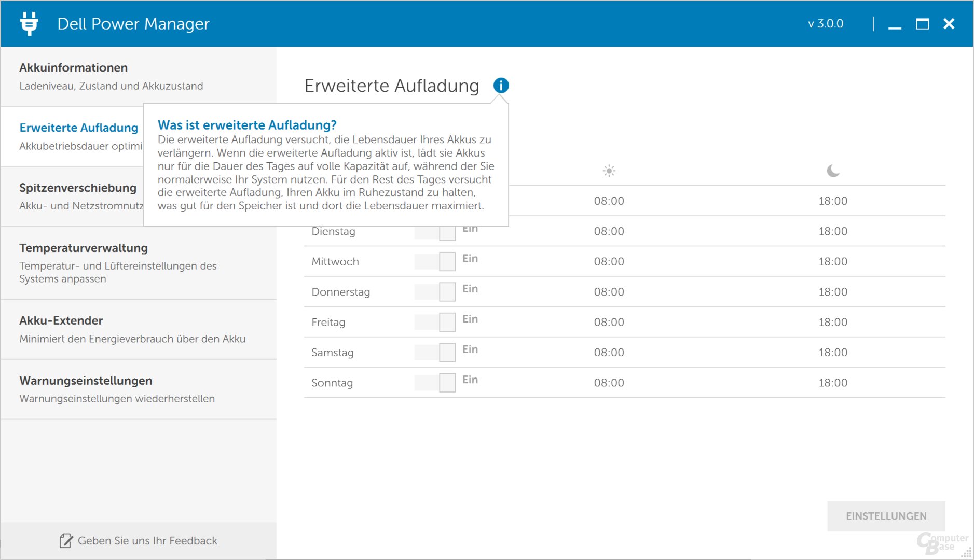Click the Dell Power Manager title text

click(x=133, y=24)
